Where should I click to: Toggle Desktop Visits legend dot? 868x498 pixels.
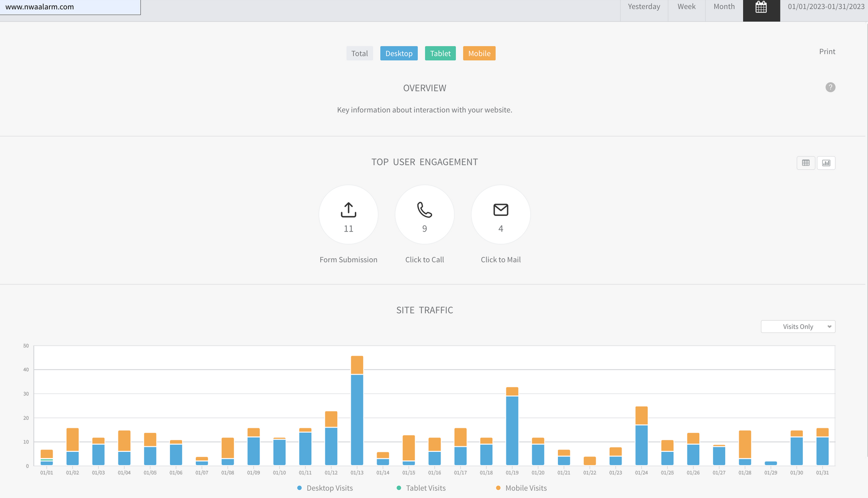[x=299, y=488]
